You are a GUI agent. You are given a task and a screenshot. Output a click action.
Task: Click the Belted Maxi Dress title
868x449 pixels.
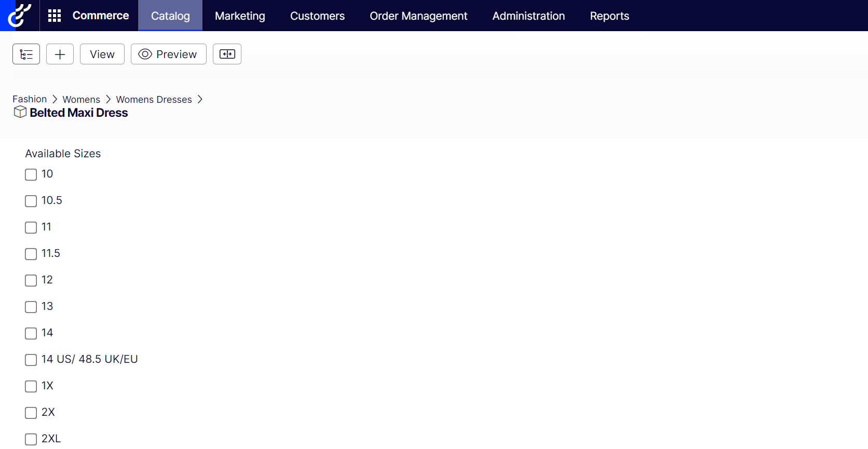pyautogui.click(x=79, y=113)
